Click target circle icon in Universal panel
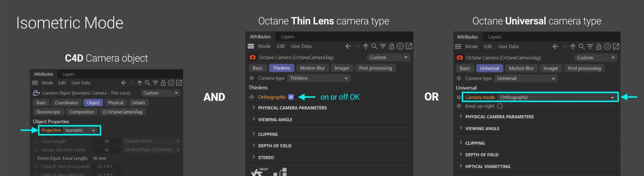The height and width of the screenshot is (176, 644). (x=607, y=47)
